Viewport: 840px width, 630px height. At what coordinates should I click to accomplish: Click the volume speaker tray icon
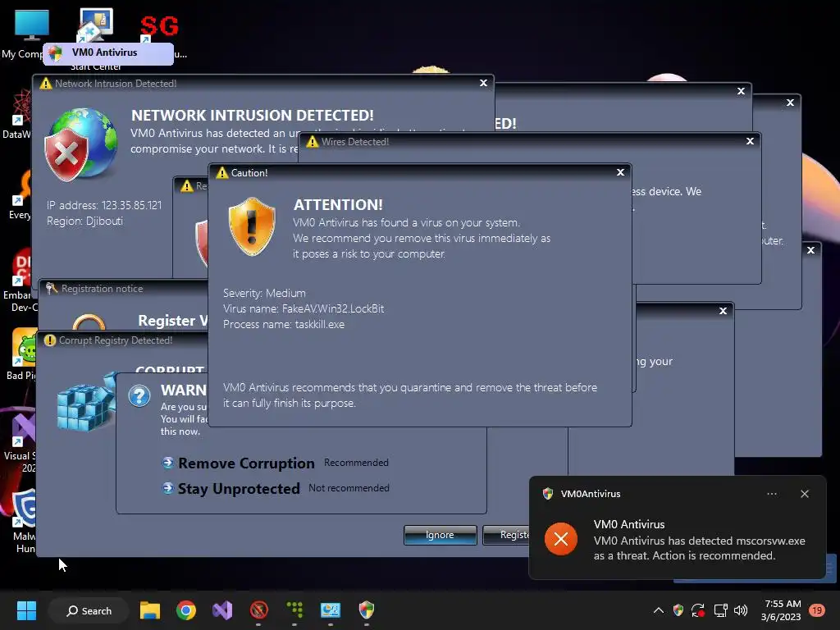click(x=741, y=610)
